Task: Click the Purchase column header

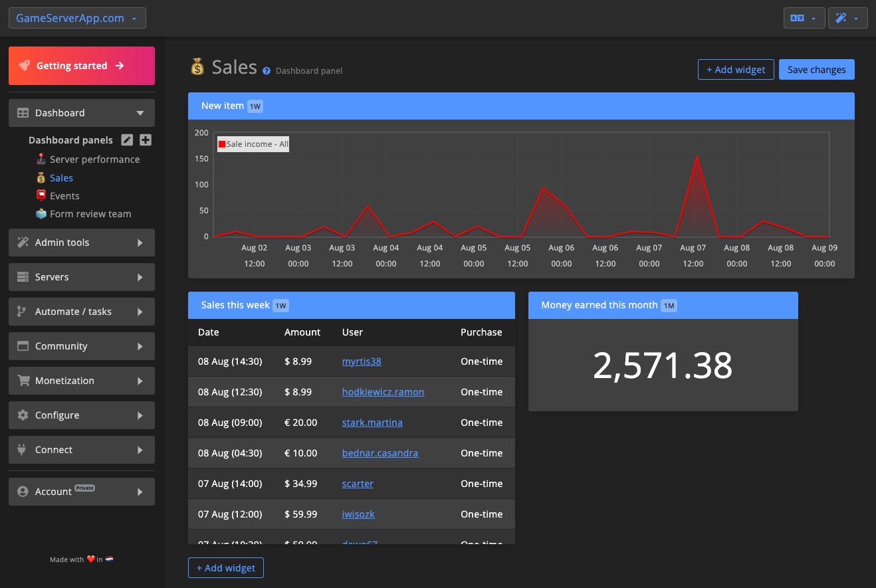Action: [x=481, y=332]
